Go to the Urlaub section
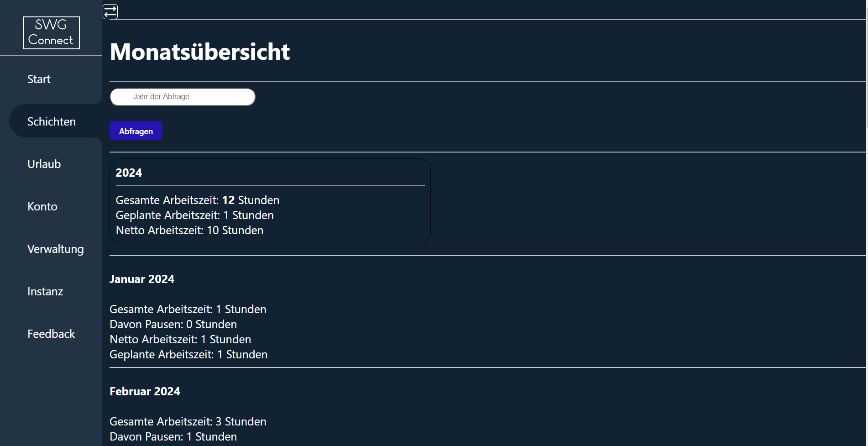The height and width of the screenshot is (446, 868). [x=44, y=164]
